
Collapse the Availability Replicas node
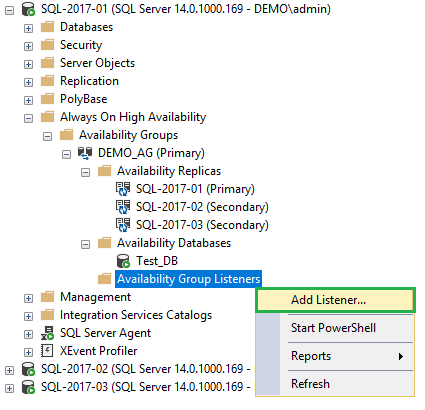click(85, 172)
